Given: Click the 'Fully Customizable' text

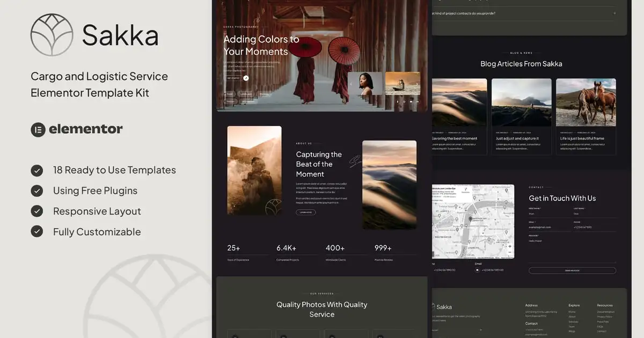Looking at the screenshot, I should coord(97,232).
